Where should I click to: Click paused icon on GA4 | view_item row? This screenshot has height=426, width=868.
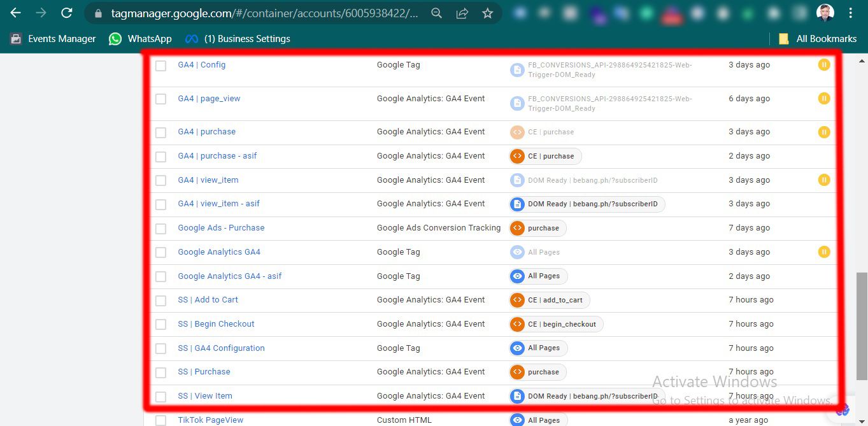click(824, 180)
